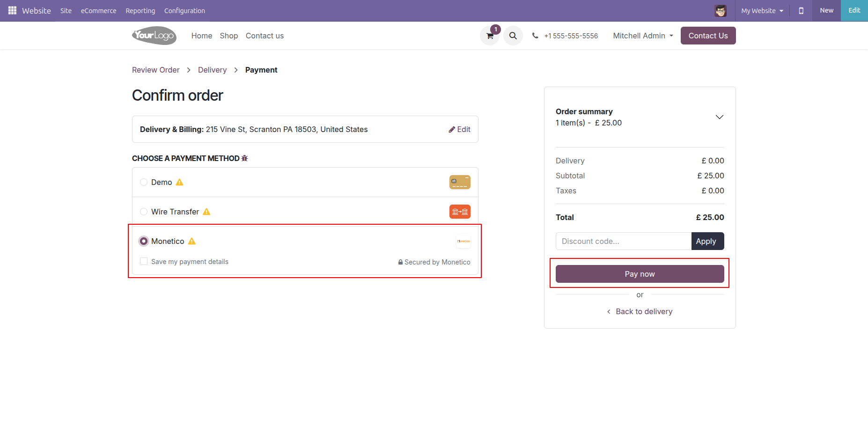Expand the Order summary chevron
The width and height of the screenshot is (868, 434).
point(720,117)
